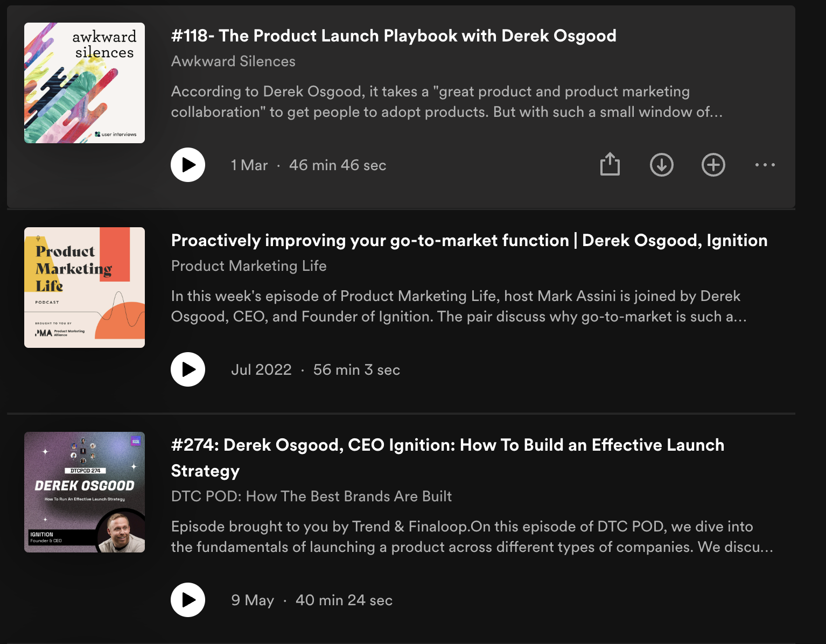The image size is (826, 644).
Task: Click the '46 min 46 sec' duration
Action: pos(338,165)
